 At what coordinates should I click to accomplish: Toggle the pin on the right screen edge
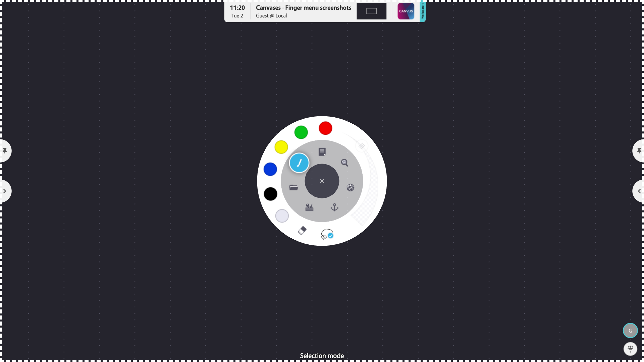(x=639, y=151)
